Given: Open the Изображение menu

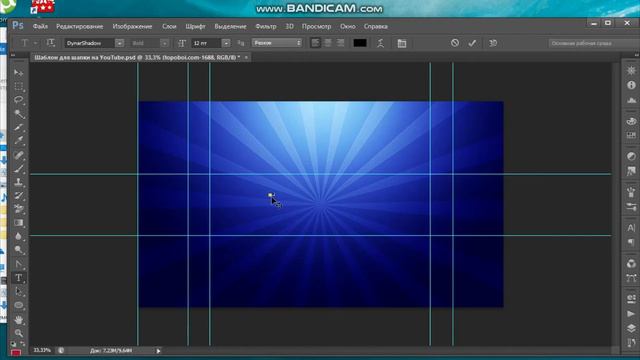Looking at the screenshot, I should 132,26.
